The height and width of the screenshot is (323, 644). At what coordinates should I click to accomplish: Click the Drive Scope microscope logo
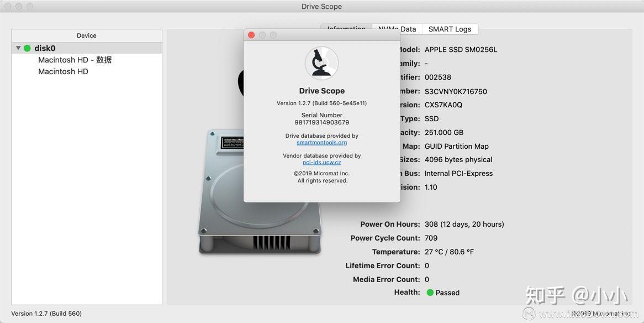(x=321, y=63)
